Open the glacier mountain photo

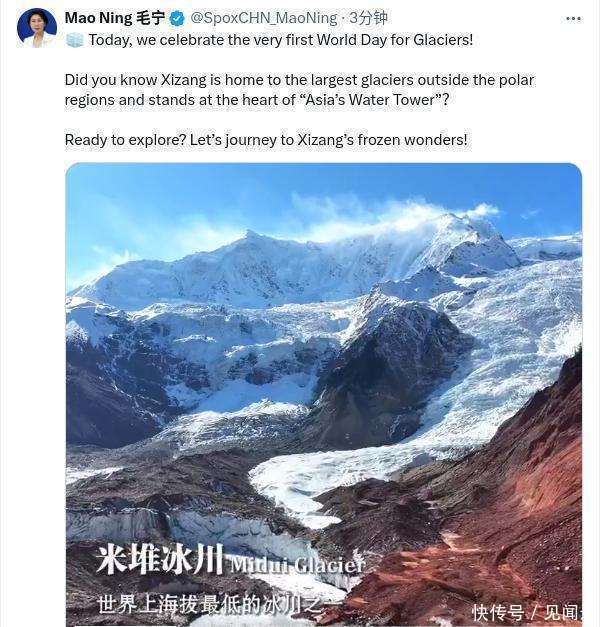tap(323, 395)
